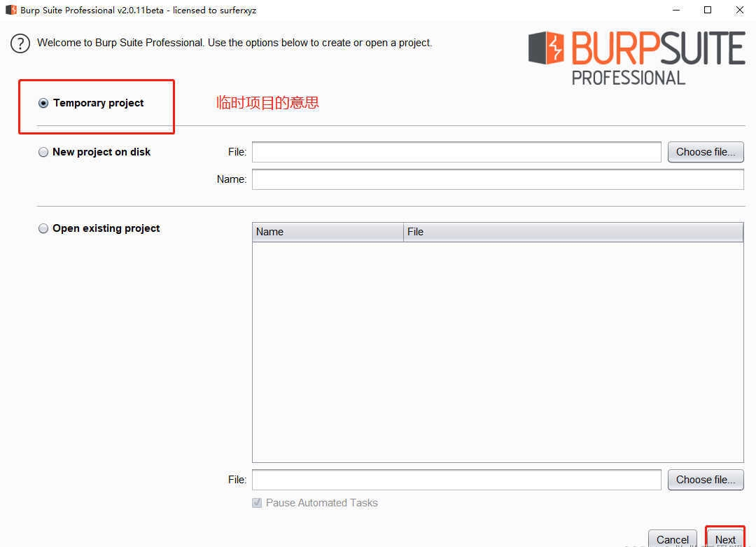Click the Burp Suite title bar icon

10,10
